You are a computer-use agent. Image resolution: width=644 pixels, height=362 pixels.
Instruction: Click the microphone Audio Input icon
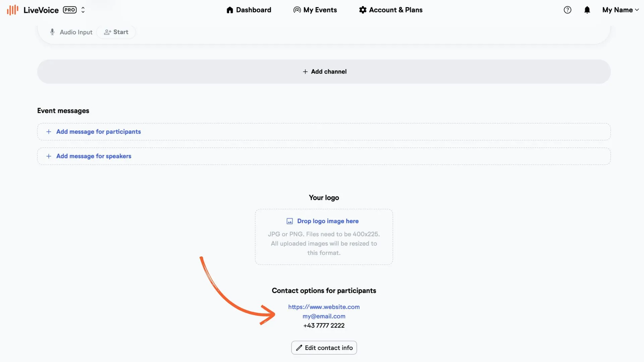tap(52, 32)
